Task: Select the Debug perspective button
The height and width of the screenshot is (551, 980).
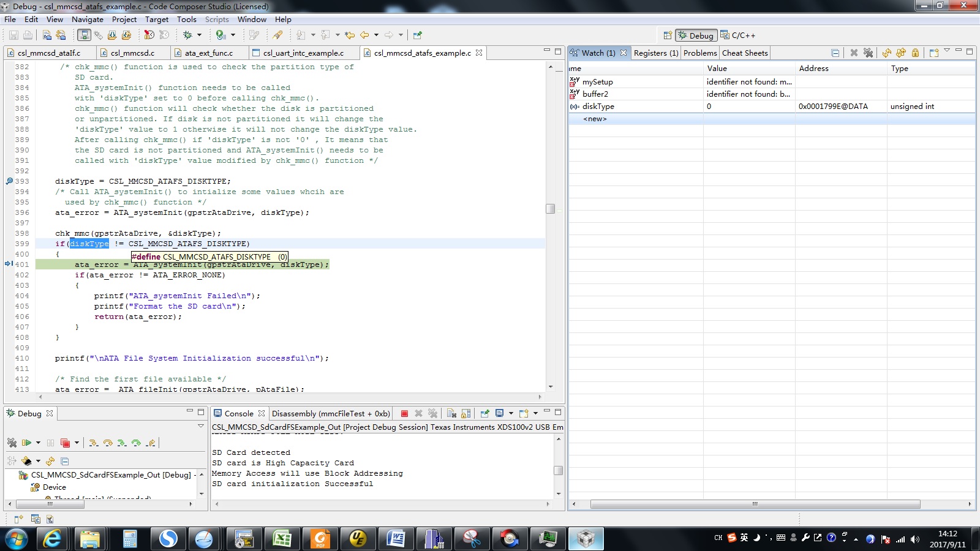Action: coord(696,36)
